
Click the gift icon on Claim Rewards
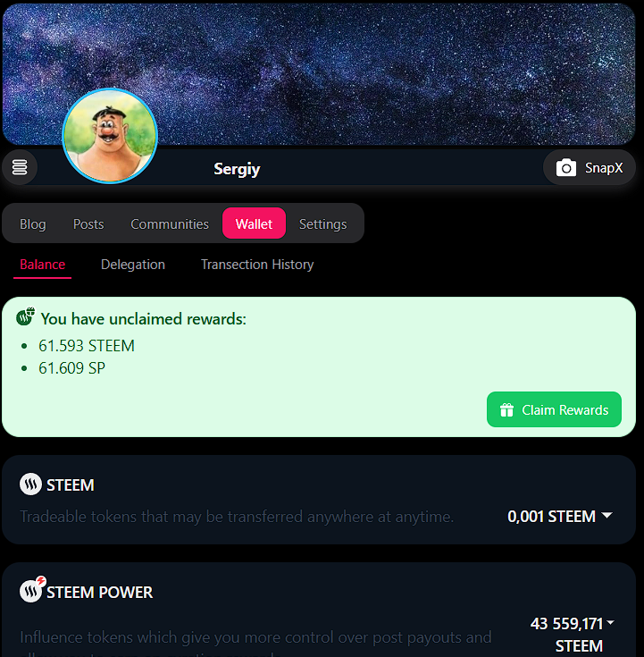[506, 409]
